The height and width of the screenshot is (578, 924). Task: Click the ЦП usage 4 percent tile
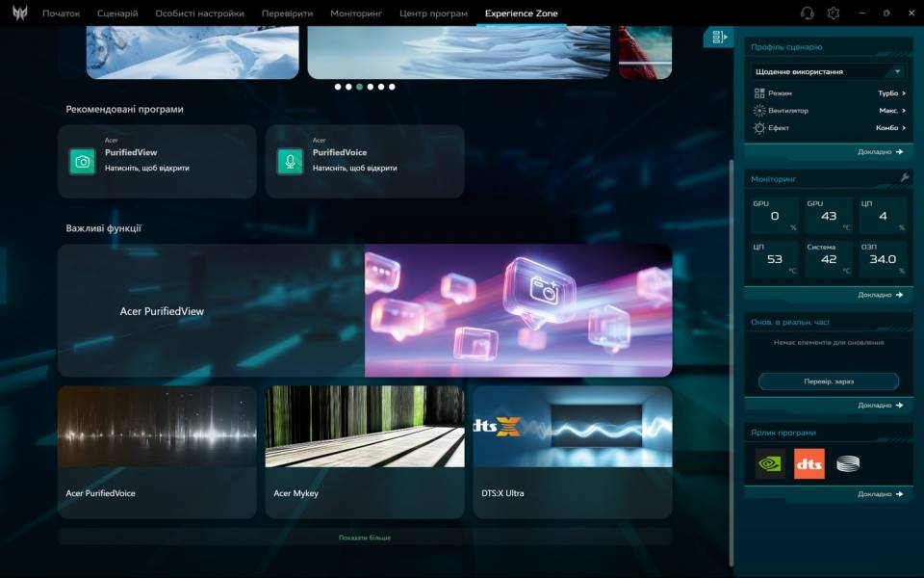pos(883,216)
